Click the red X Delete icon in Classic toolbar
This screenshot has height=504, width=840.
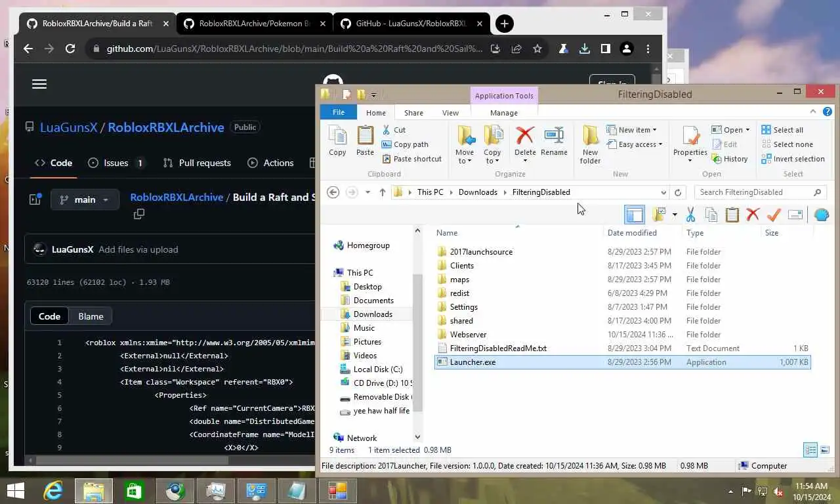pos(753,215)
